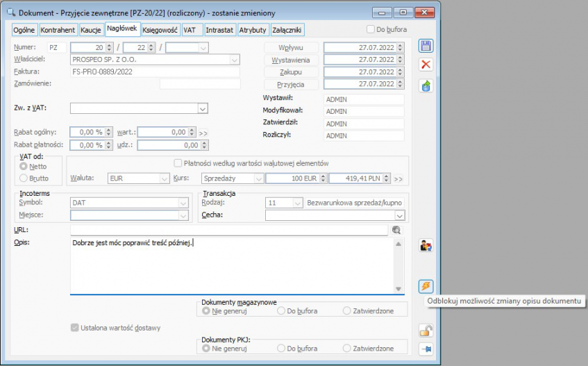Open the Incoterms Symbol DAT dropdown

point(183,203)
